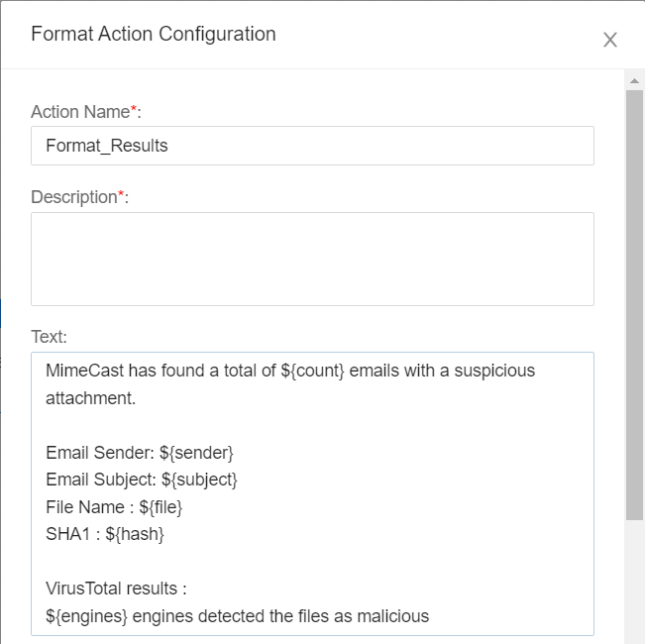Viewport: 645px width, 644px height.
Task: Click the vertical scrollbar thumb
Action: 635,297
